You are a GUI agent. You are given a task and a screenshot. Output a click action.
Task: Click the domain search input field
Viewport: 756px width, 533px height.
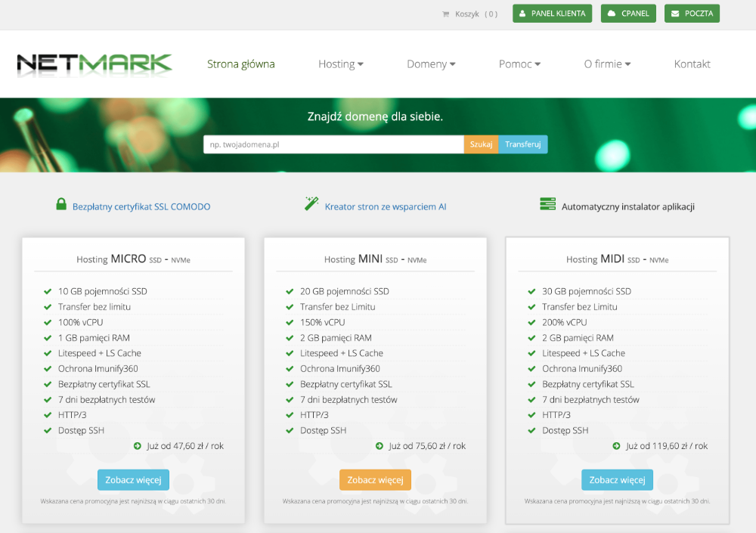click(x=333, y=144)
